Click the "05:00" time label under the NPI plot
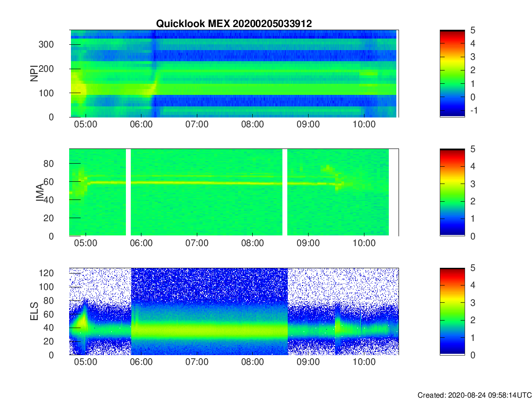This screenshot has height=399, width=532. coord(86,124)
